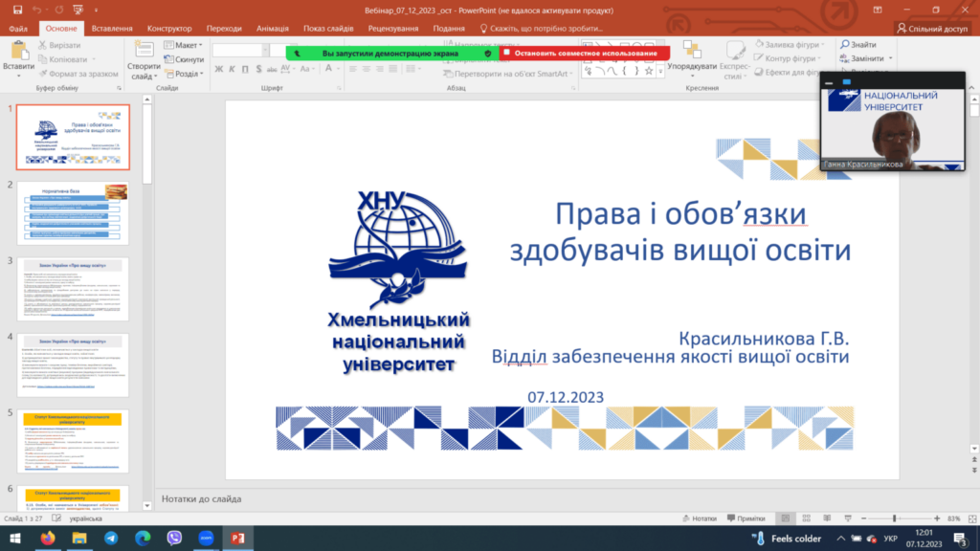
Task: Expand the Макет (Layout) dropdown
Action: tap(186, 45)
